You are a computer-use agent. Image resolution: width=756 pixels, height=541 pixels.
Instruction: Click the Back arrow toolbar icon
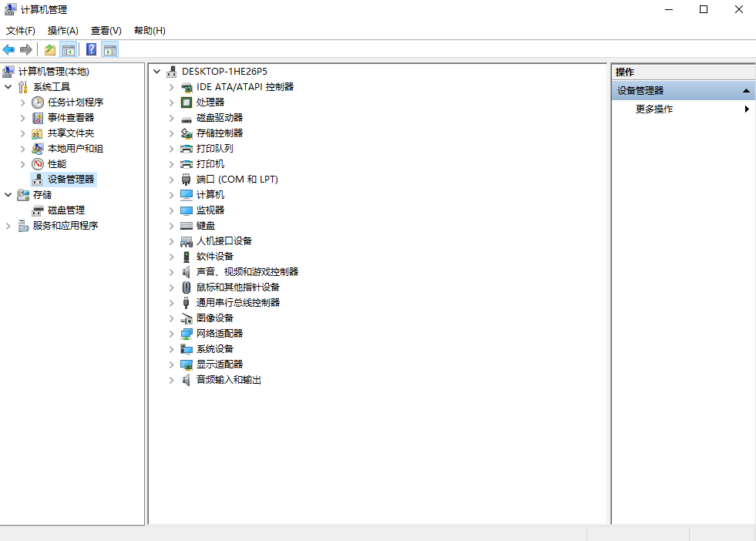(x=8, y=49)
